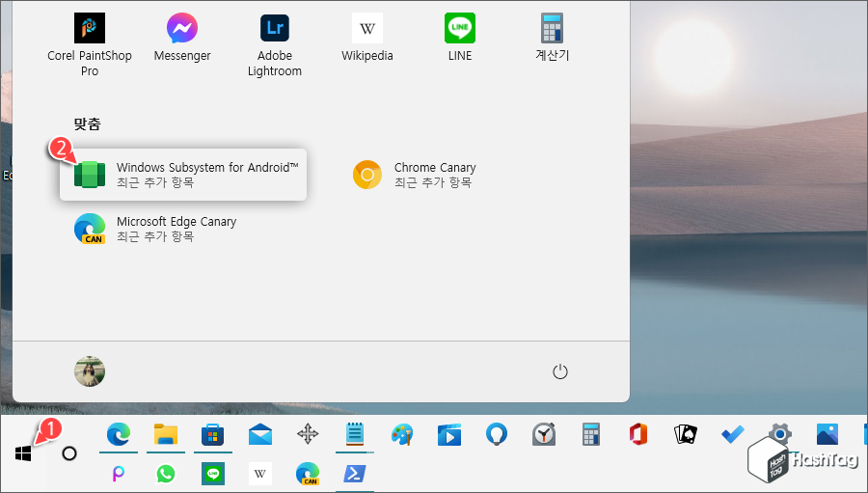Open the search circle on taskbar
The width and height of the screenshot is (868, 493).
(69, 453)
